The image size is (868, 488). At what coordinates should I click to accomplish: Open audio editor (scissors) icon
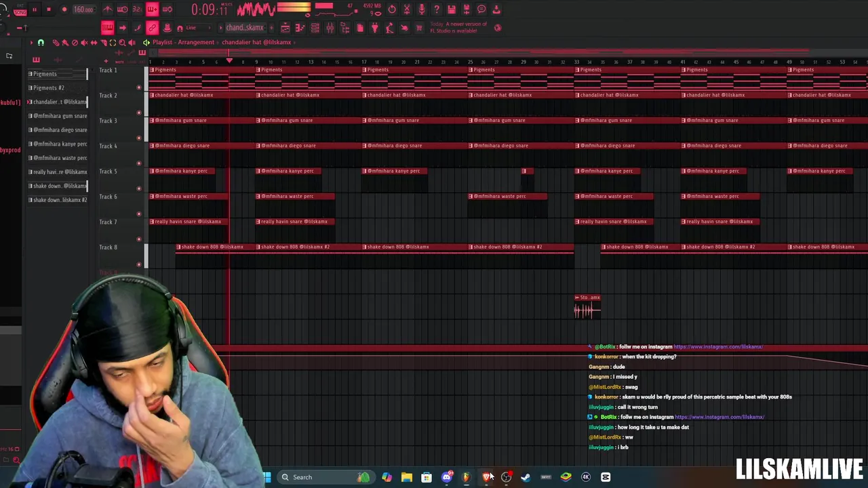click(x=407, y=9)
